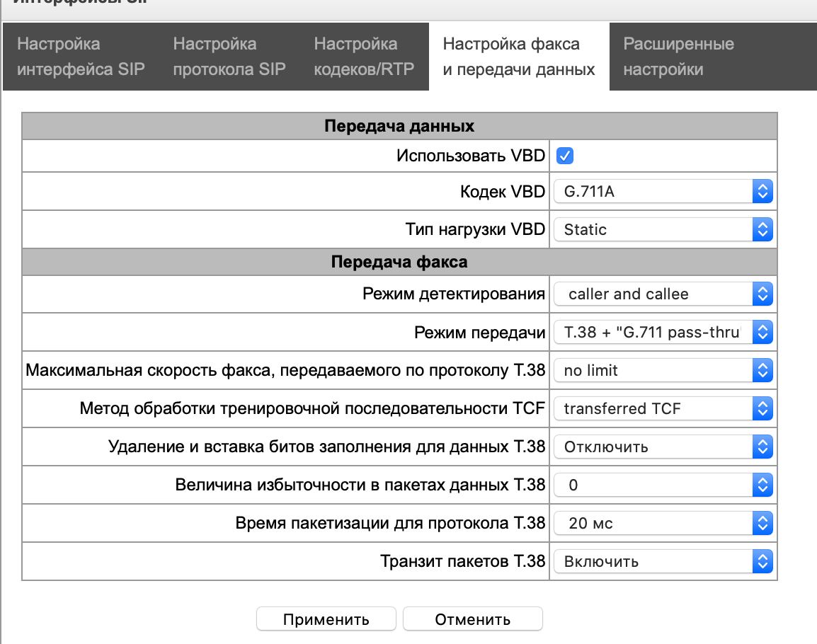
Task: Click the Транзит пакетов T.38 label
Action: click(x=463, y=561)
